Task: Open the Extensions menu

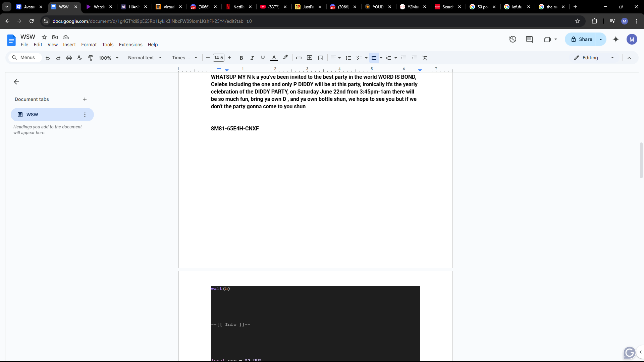Action: 130,45
